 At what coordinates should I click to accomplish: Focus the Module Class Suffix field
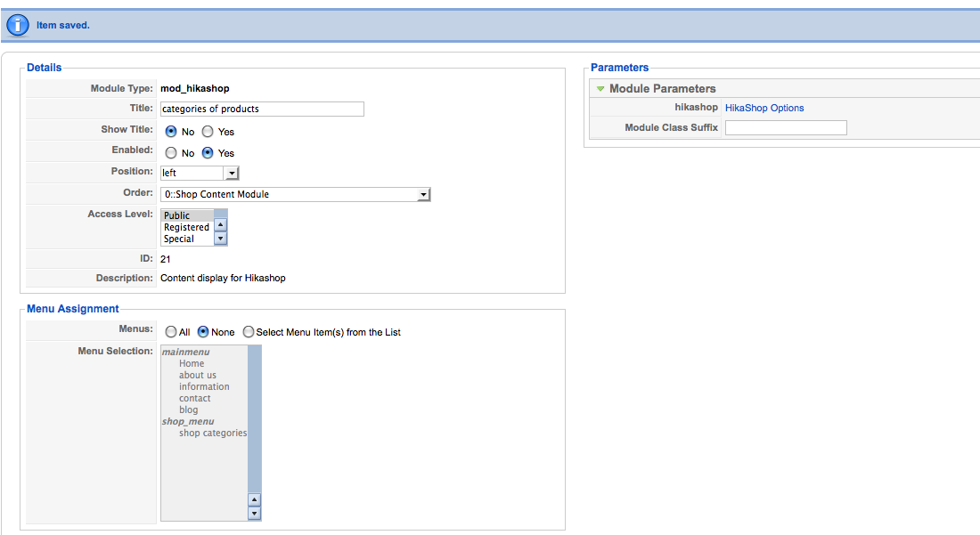786,128
